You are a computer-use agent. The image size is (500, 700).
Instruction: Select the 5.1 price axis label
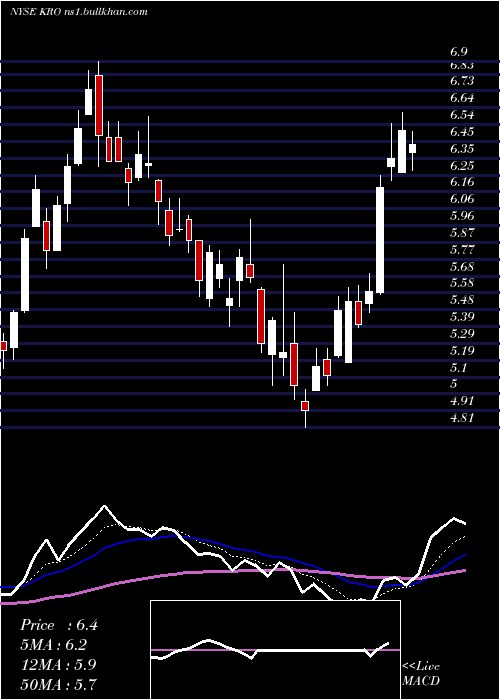(458, 368)
